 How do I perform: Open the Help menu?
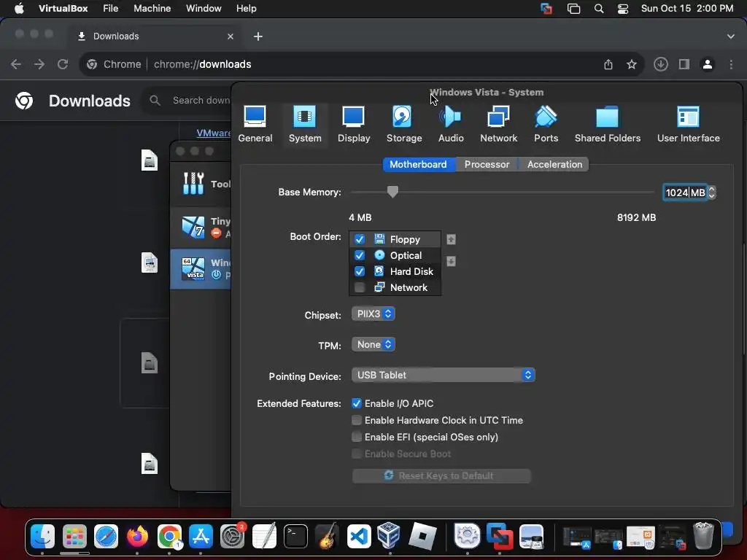pyautogui.click(x=247, y=9)
